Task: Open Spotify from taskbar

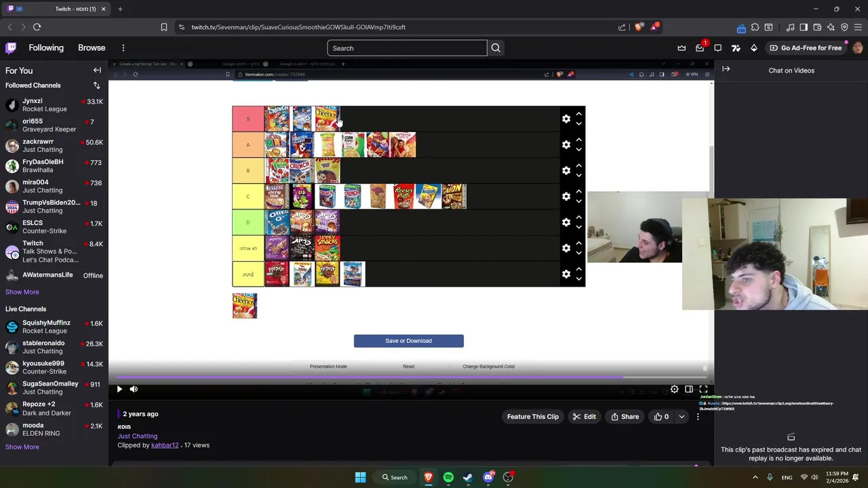Action: pos(448,477)
